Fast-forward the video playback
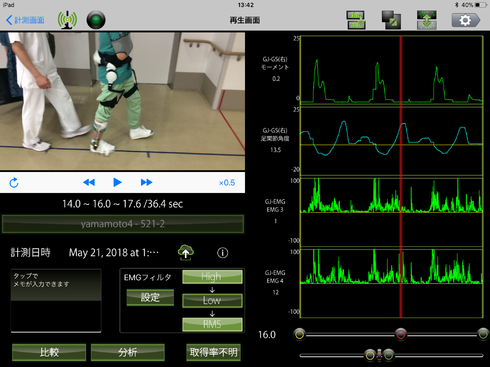 (146, 182)
